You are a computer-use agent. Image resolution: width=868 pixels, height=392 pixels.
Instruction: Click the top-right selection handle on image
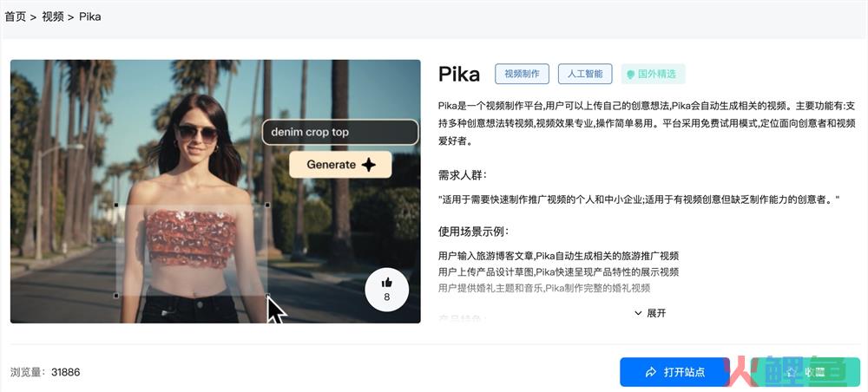267,206
